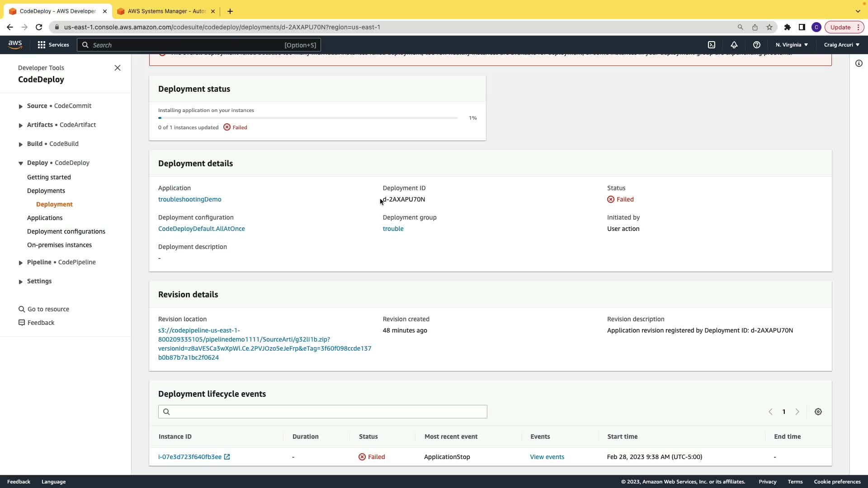
Task: Open table preferences gear icon
Action: pyautogui.click(x=818, y=412)
